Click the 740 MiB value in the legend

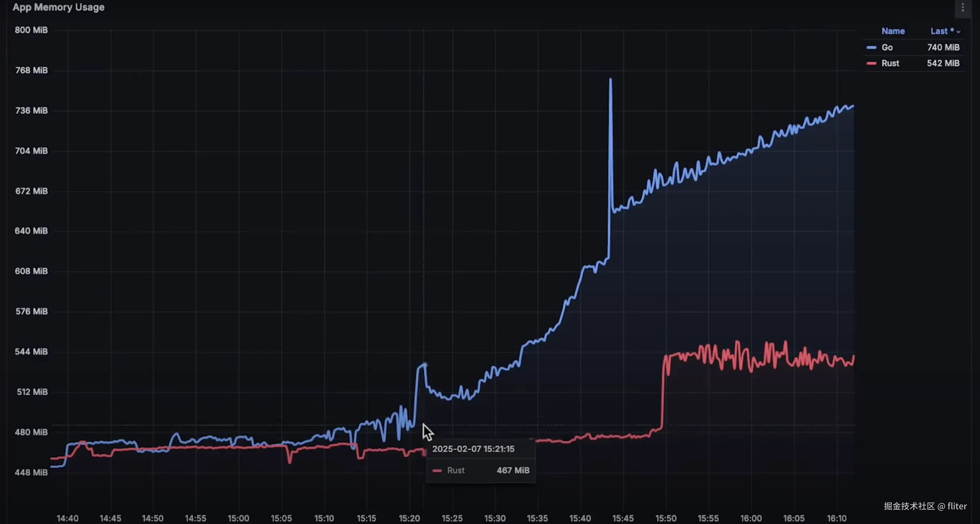click(943, 48)
